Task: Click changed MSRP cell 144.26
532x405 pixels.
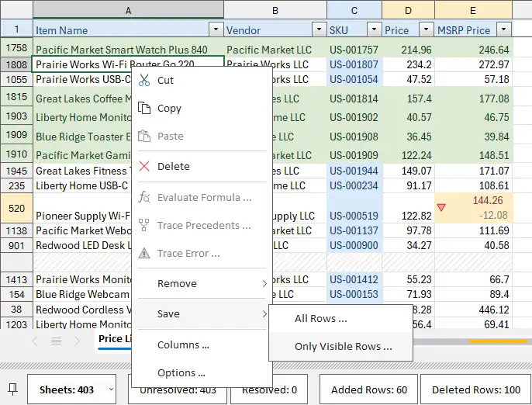Action: [473, 208]
